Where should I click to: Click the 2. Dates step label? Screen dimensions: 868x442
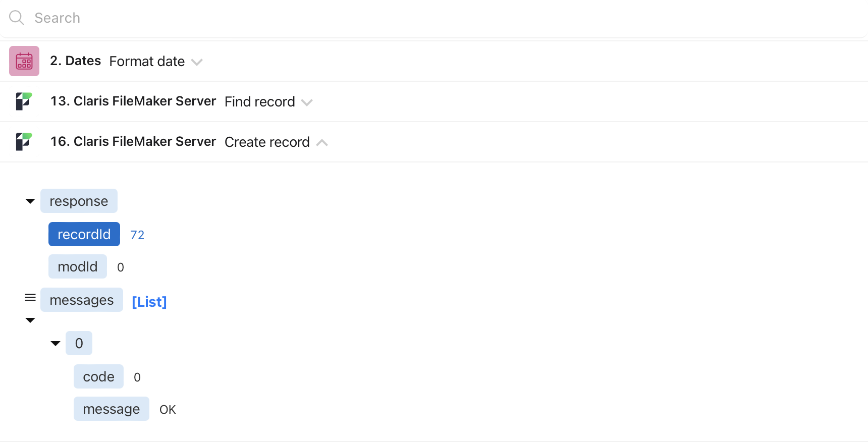pos(75,61)
